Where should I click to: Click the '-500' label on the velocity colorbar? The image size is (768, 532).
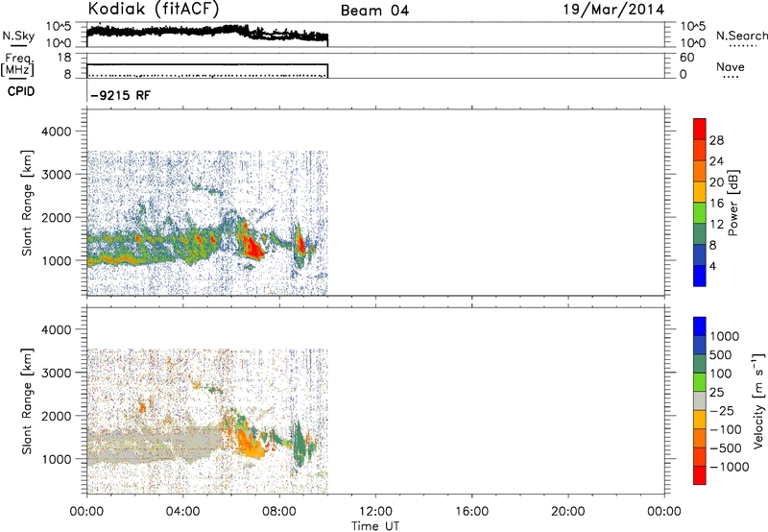pyautogui.click(x=726, y=448)
